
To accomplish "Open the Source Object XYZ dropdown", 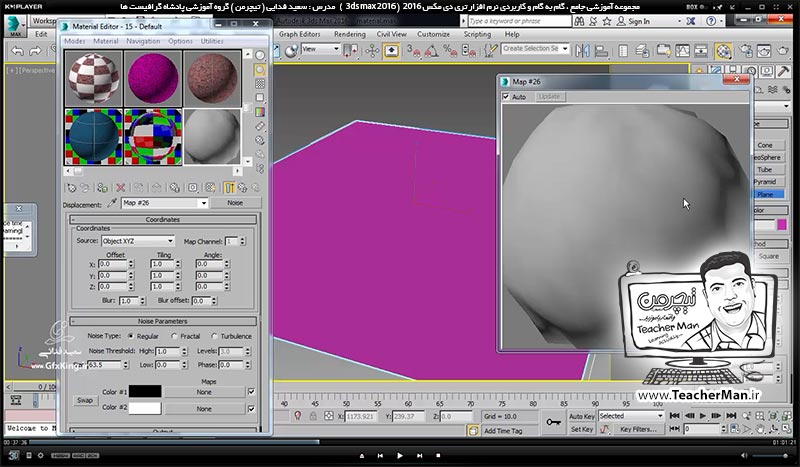I will pos(170,241).
